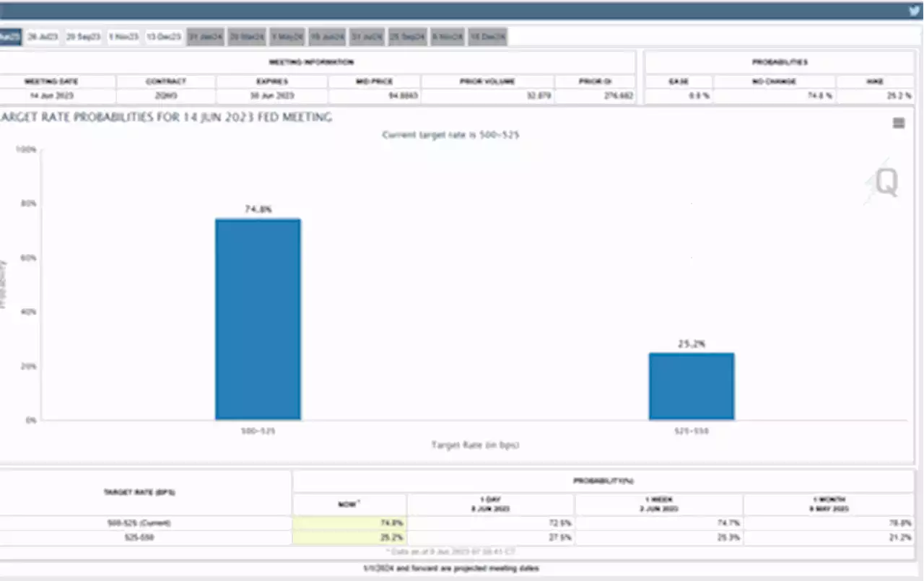Click the 74.8% label above the bar

pyautogui.click(x=258, y=209)
